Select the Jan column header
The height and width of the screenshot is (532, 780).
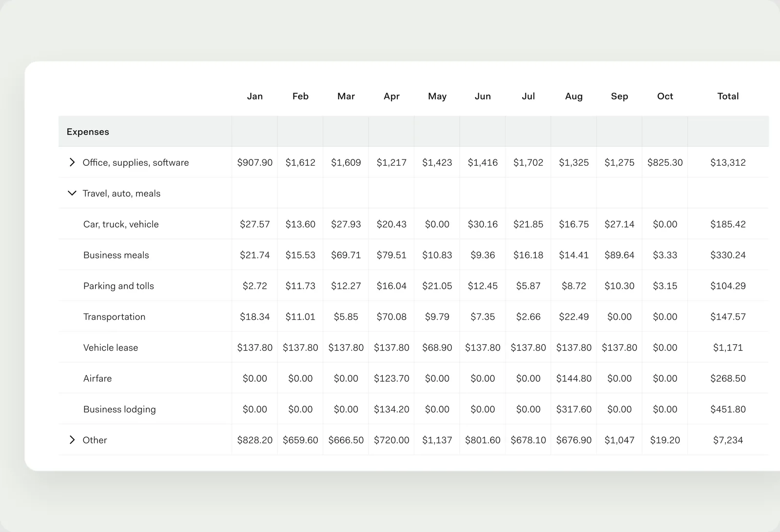pos(255,96)
